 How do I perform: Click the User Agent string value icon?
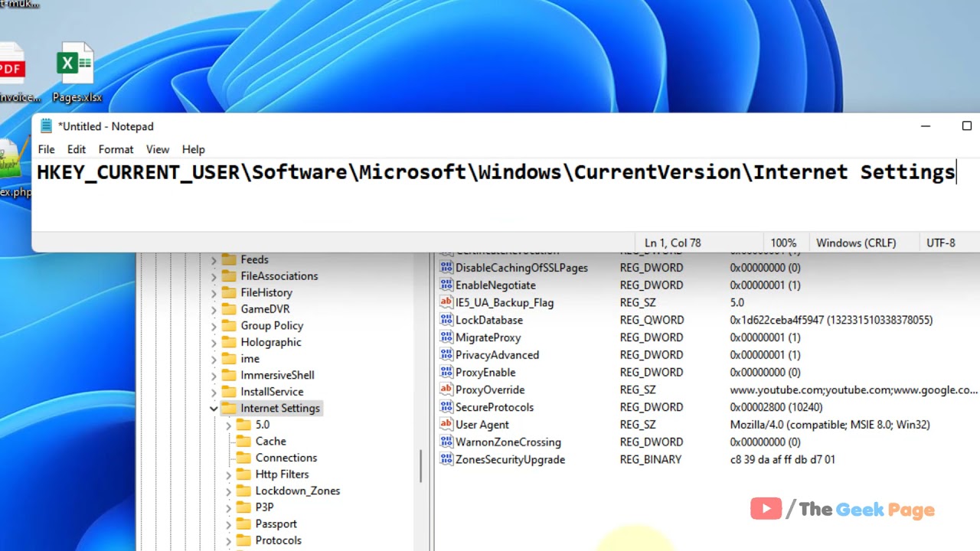click(446, 425)
